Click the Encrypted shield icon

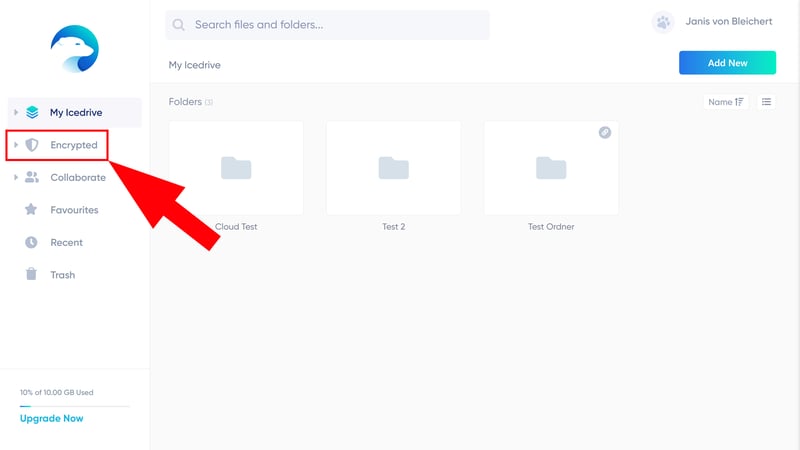point(32,145)
